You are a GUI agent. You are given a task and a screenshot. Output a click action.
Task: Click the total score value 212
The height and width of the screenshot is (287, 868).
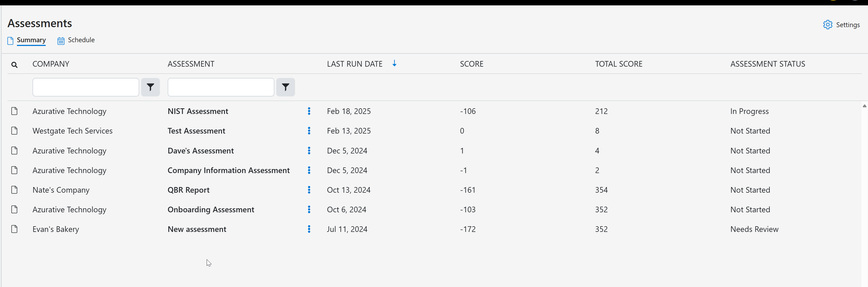pos(601,111)
